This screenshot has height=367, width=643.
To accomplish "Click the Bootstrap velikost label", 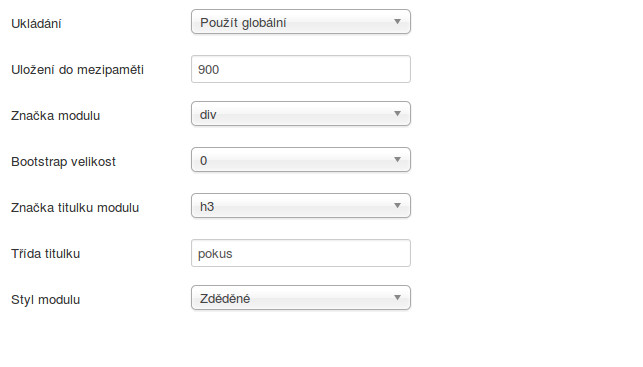I will point(63,162).
